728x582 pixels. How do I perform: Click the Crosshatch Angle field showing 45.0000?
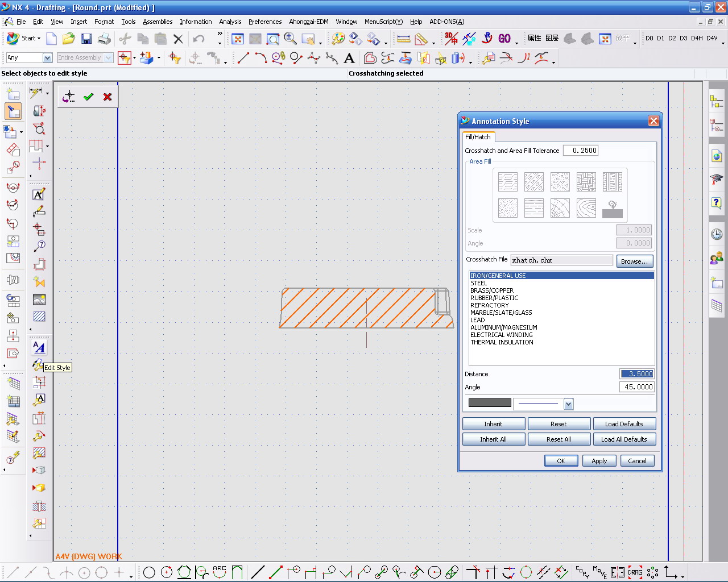click(x=637, y=387)
